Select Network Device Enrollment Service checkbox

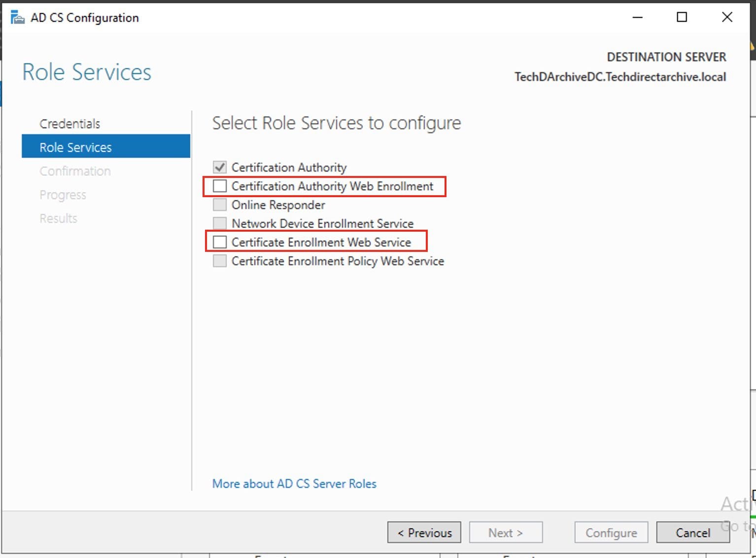pos(220,223)
